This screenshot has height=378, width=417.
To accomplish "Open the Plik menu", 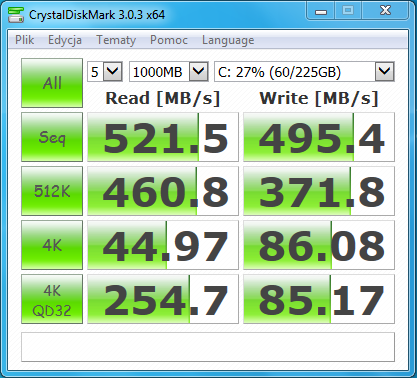I will pos(24,40).
